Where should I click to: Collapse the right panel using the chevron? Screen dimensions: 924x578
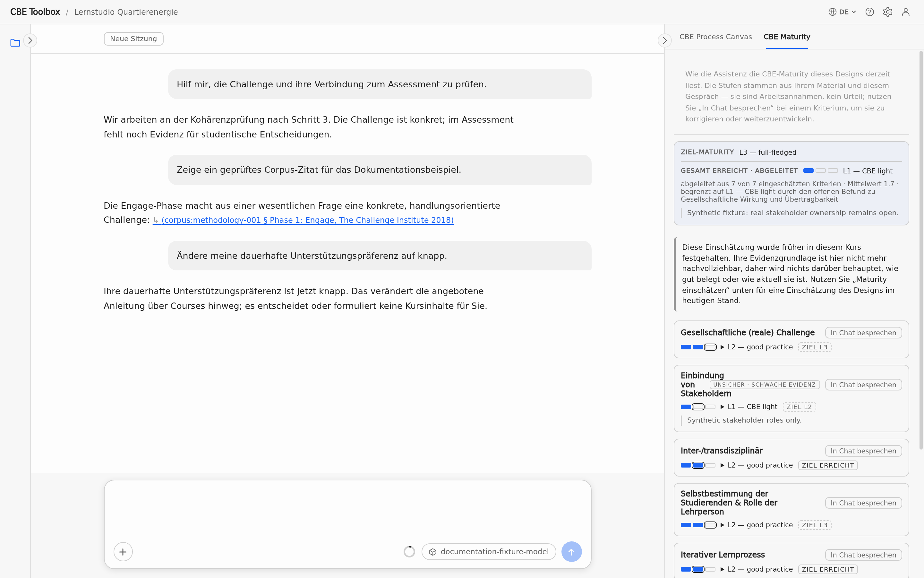[665, 40]
